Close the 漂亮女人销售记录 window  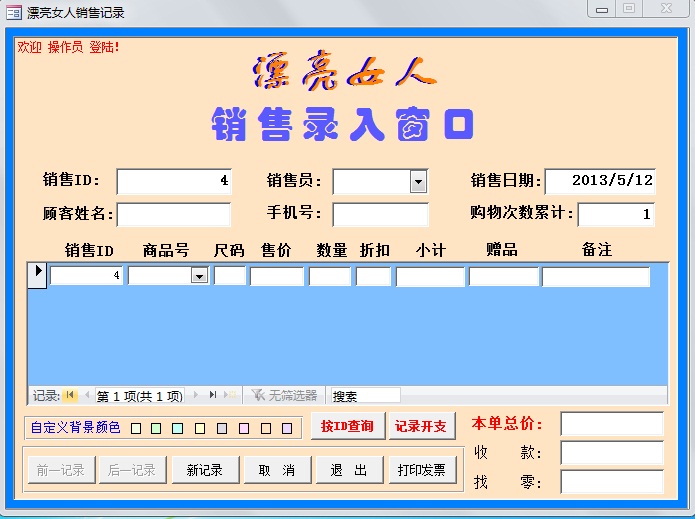[x=666, y=9]
